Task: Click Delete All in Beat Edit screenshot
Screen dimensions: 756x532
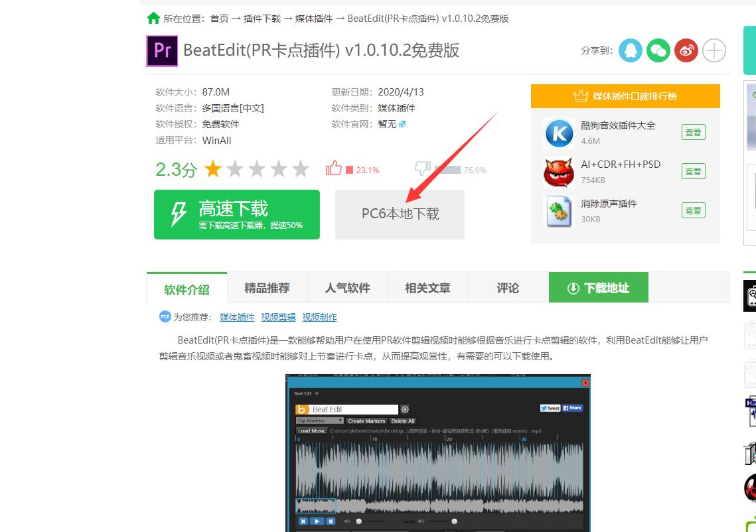Action: [x=403, y=421]
